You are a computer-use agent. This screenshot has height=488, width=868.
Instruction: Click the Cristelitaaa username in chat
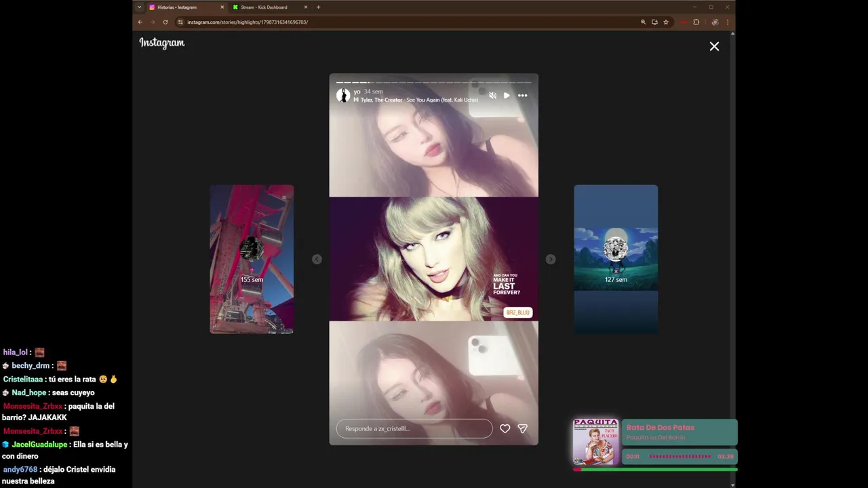click(23, 379)
